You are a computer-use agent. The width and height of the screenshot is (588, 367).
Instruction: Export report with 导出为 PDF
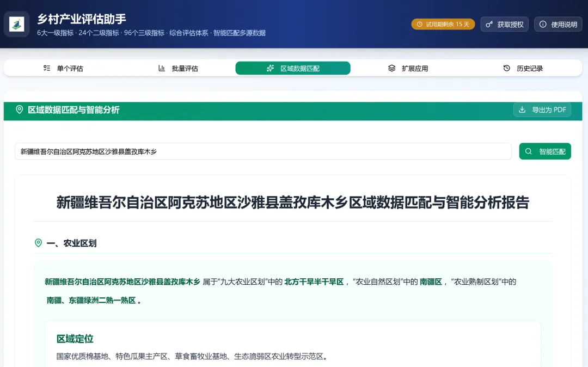click(542, 110)
